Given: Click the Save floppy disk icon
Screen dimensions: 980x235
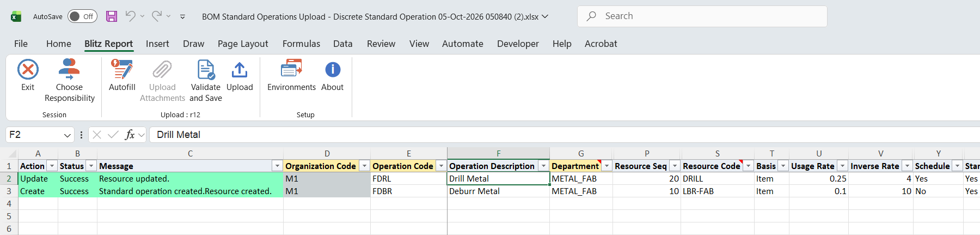Looking at the screenshot, I should 112,16.
